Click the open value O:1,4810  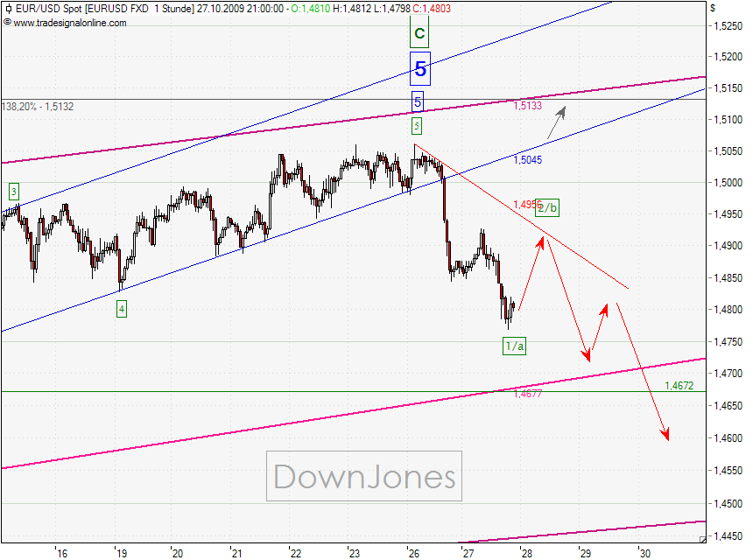click(311, 8)
